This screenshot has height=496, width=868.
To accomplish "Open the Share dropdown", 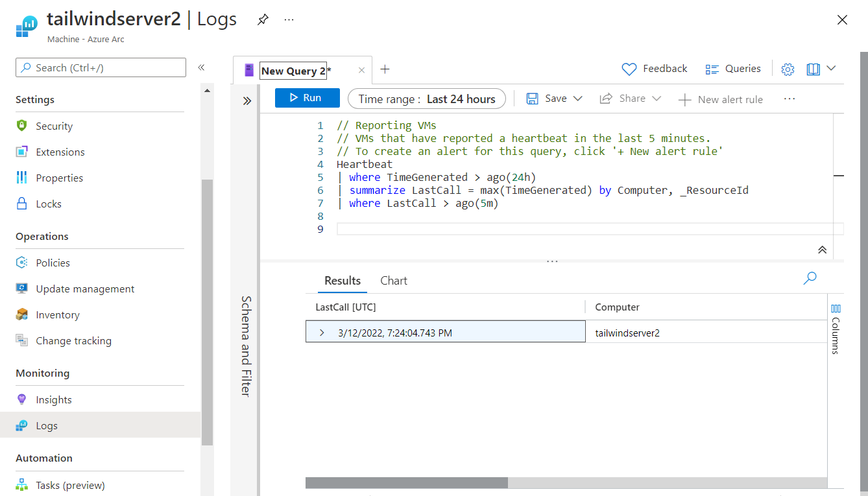I will tap(631, 99).
